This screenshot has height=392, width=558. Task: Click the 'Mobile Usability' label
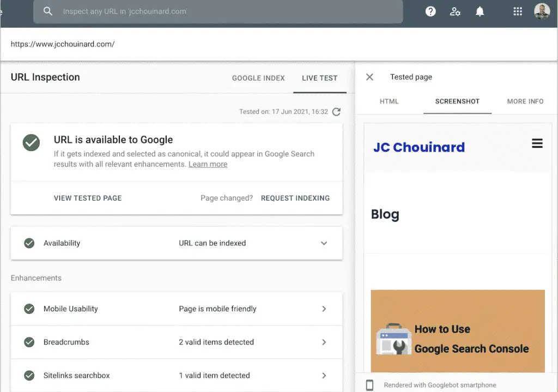pyautogui.click(x=70, y=309)
